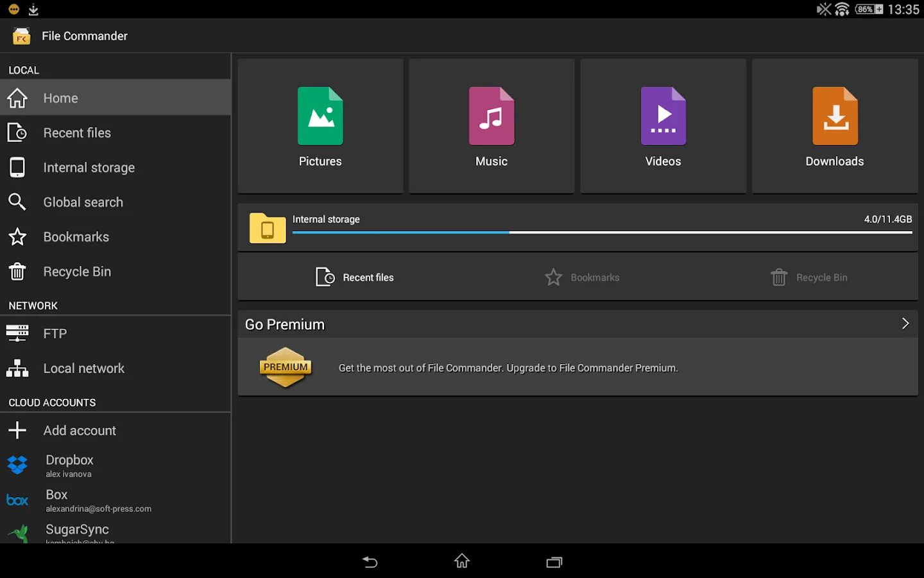Screen dimensions: 924x578
Task: Open Global search in the sidebar
Action: (116, 202)
